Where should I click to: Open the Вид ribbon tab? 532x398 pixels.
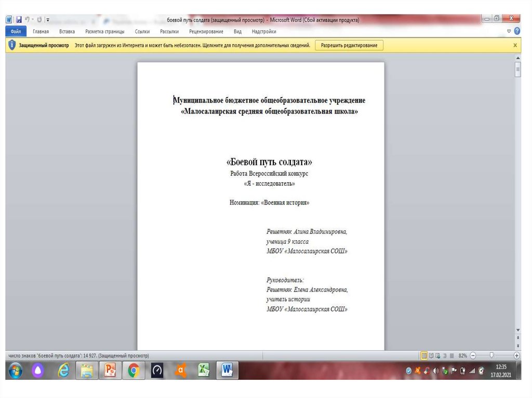[237, 32]
